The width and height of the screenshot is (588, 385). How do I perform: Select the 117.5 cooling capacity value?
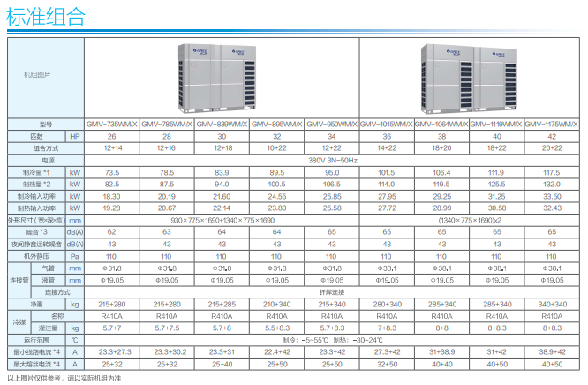click(x=552, y=171)
